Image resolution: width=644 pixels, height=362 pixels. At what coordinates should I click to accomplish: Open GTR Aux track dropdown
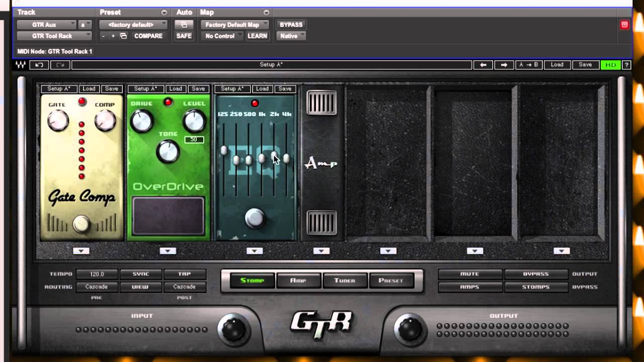[x=46, y=25]
